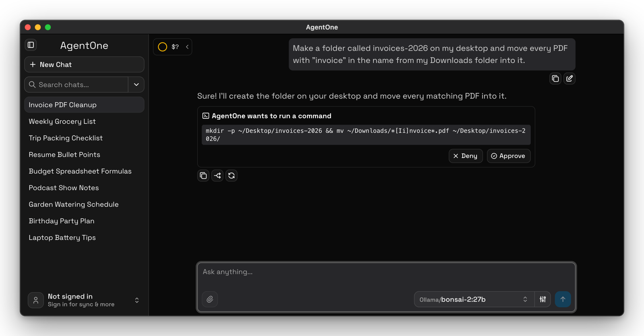Click the mkdir command code block
644x336 pixels.
point(366,135)
